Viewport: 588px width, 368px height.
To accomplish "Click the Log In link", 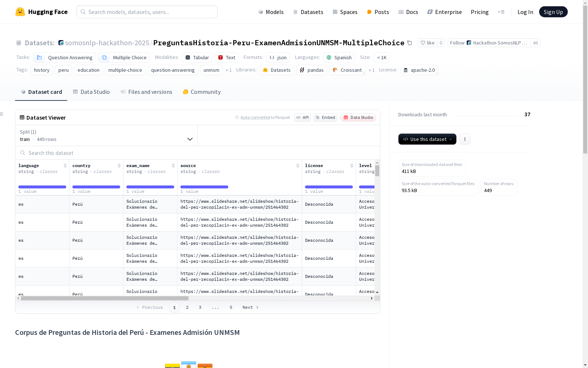I will click(525, 12).
